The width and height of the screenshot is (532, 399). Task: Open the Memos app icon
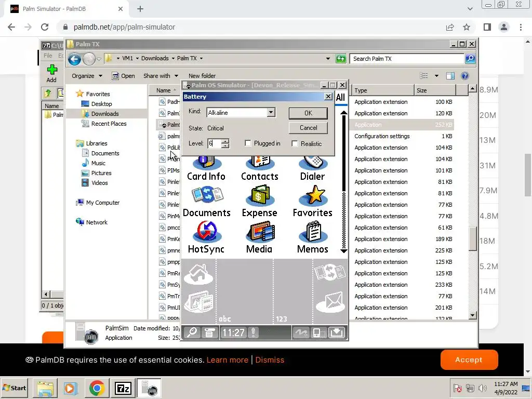[x=312, y=237]
